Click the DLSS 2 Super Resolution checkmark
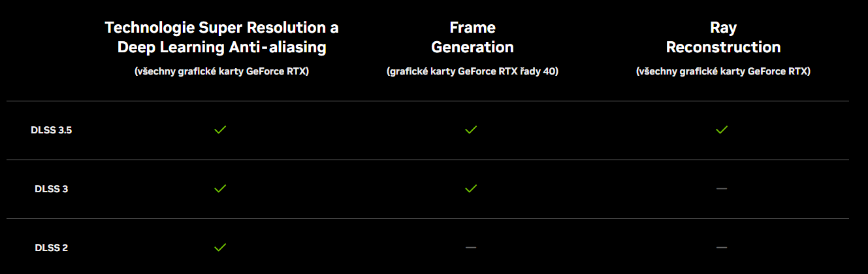868x274 pixels. coord(220,247)
